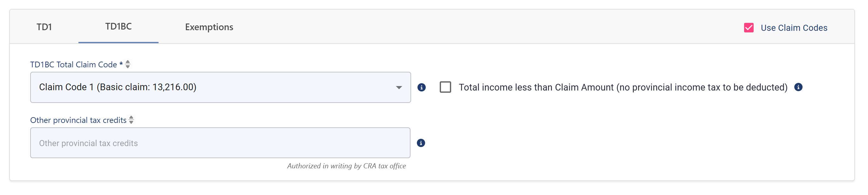Click sort arrows next to TD1BC Total Claim Code label

pyautogui.click(x=128, y=64)
